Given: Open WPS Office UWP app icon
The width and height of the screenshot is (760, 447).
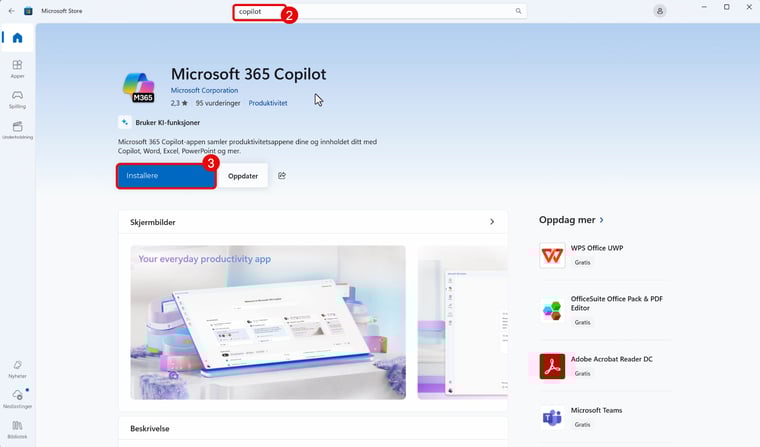Looking at the screenshot, I should click(552, 255).
